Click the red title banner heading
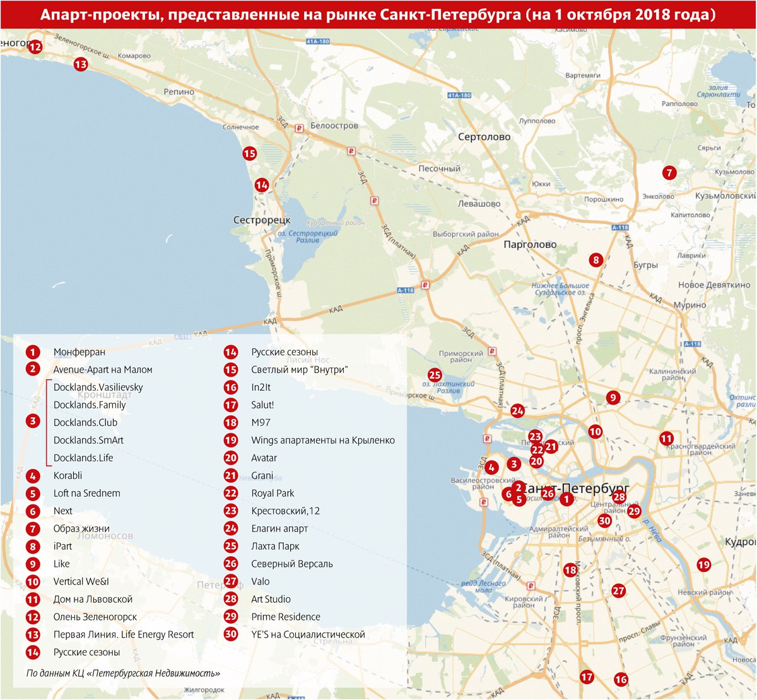The height and width of the screenshot is (700, 757). [x=378, y=15]
